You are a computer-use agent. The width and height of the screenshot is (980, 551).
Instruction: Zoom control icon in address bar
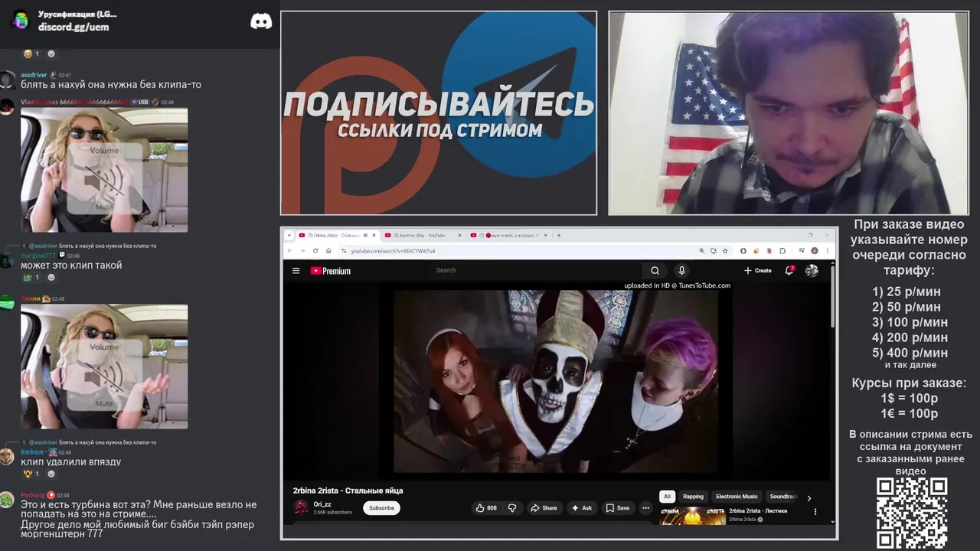click(701, 250)
